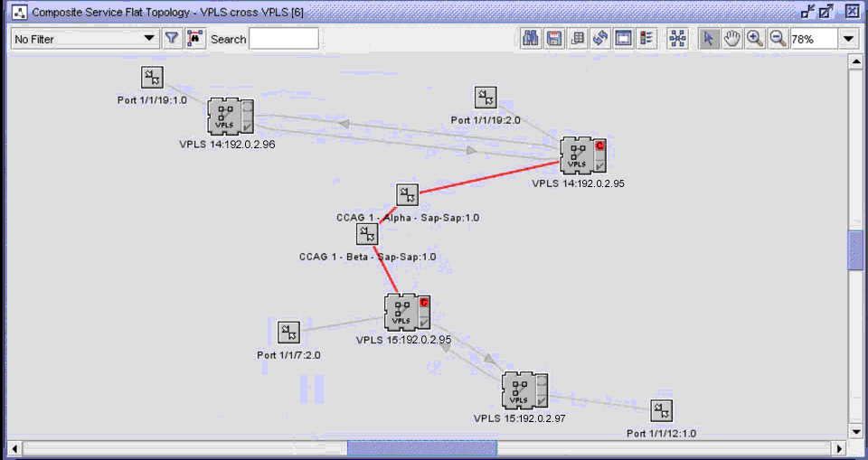868x460 pixels.
Task: Select the VPLS 15:192.0.2.97 node
Action: pyautogui.click(x=525, y=390)
